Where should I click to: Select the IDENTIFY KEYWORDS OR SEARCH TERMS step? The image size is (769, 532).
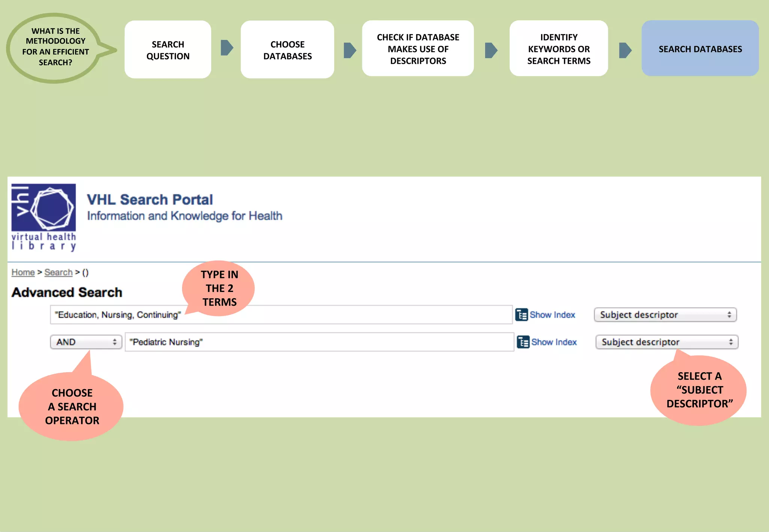[559, 49]
